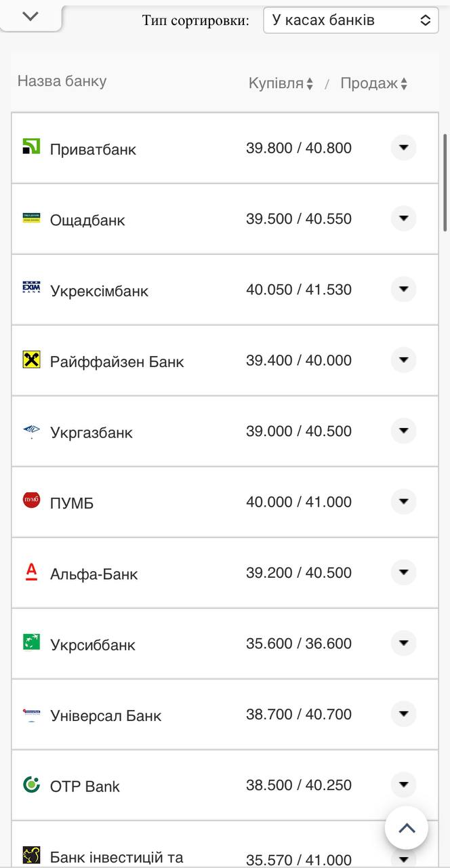
Task: Click the vertical scrollbar of the bank list
Action: point(445,183)
